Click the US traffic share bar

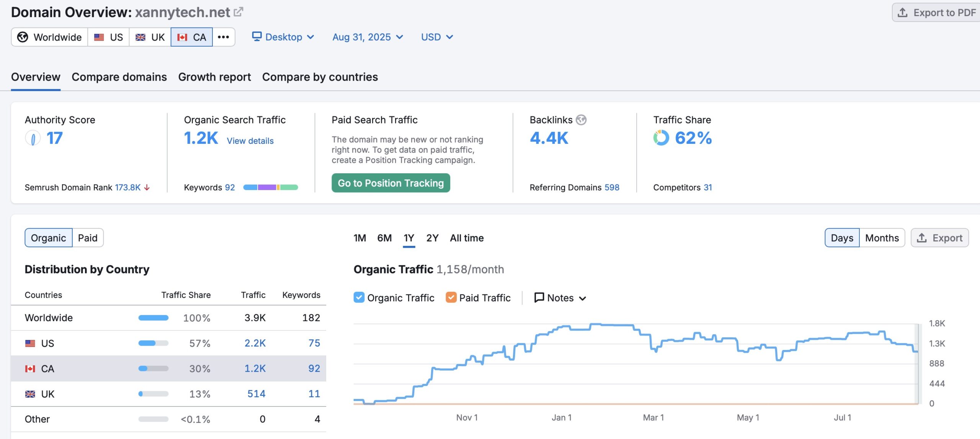[x=154, y=343]
